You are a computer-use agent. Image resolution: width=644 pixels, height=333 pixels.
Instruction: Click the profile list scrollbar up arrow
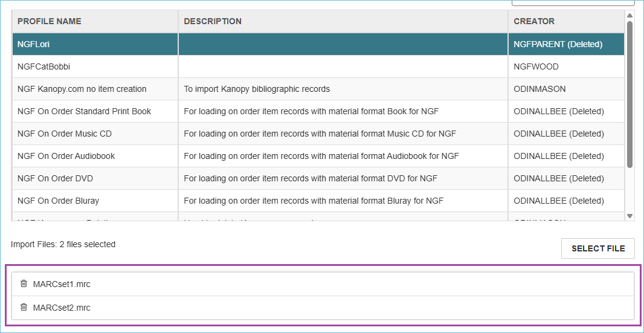tap(630, 16)
